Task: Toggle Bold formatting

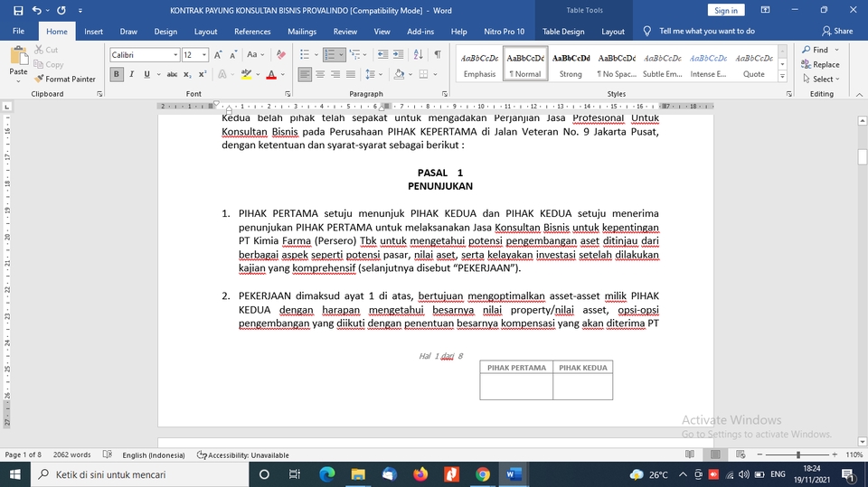Action: (117, 74)
